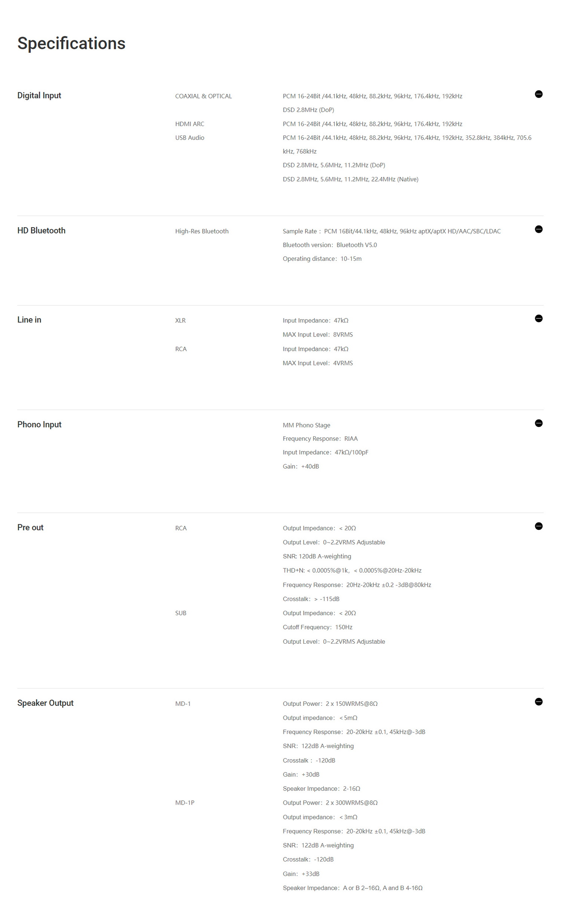This screenshot has height=924, width=561.
Task: Collapse Speaker Output with the minus icon
Action: tap(539, 702)
